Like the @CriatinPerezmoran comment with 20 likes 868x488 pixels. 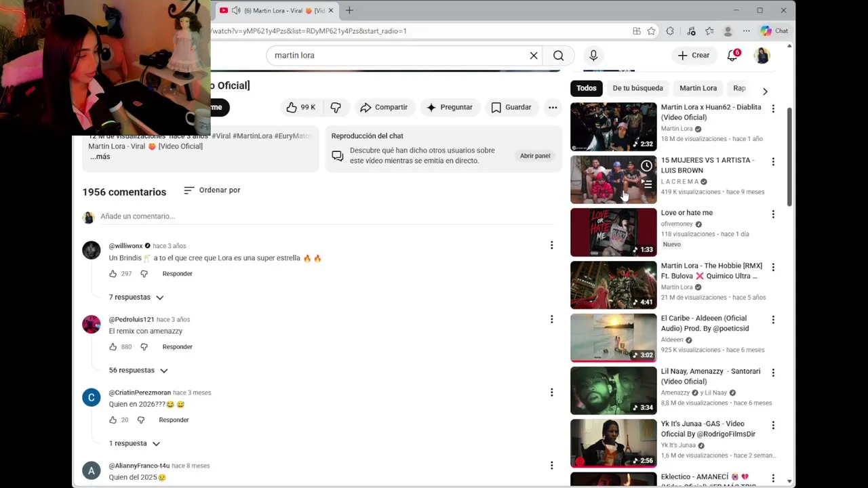coord(113,420)
